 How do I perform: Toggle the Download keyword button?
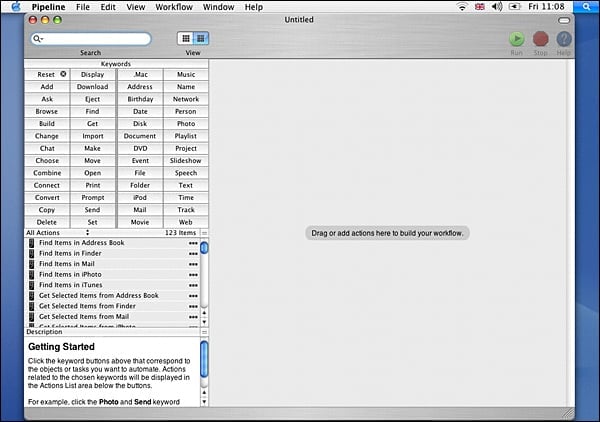(92, 87)
